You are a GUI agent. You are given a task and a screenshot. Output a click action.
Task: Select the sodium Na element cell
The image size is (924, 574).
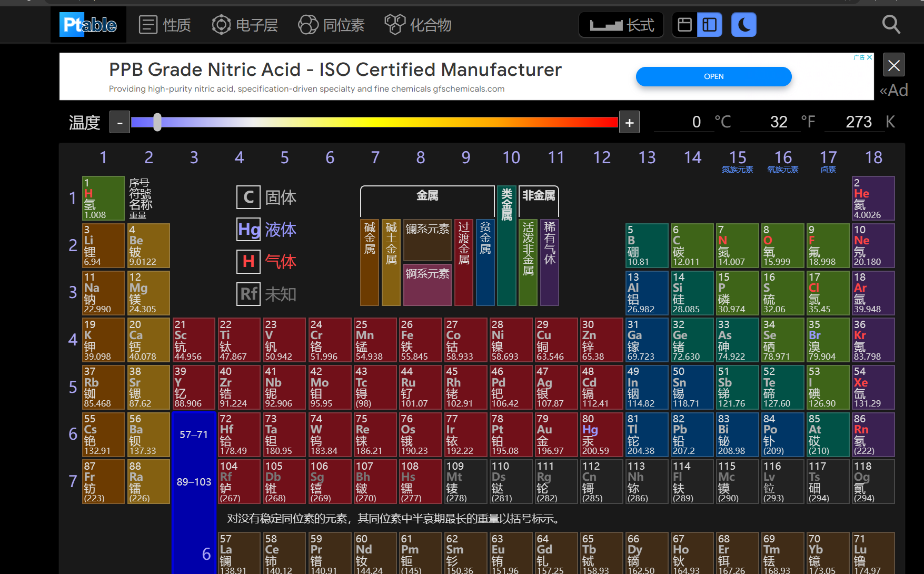[x=103, y=293]
